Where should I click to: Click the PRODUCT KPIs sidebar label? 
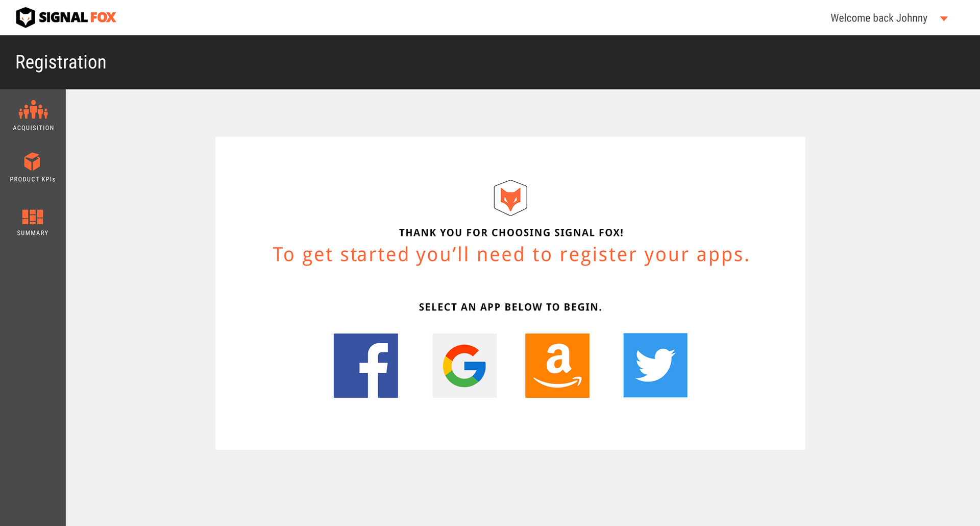pos(33,179)
